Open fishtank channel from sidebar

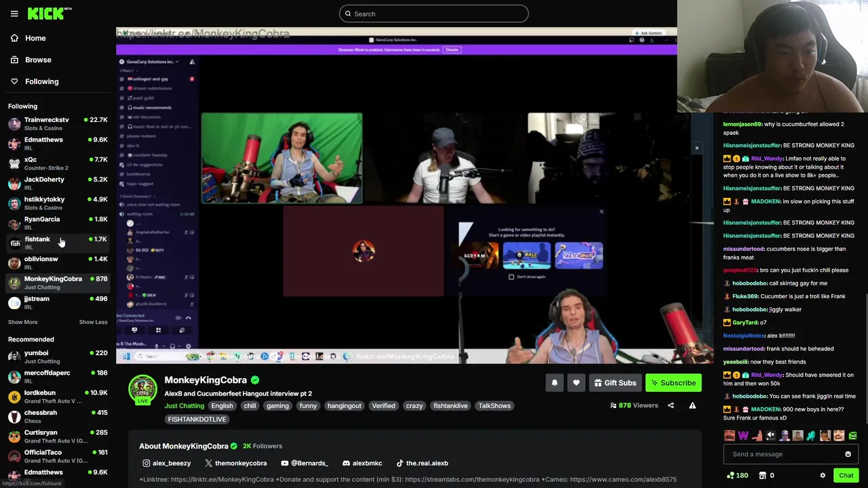coord(58,243)
